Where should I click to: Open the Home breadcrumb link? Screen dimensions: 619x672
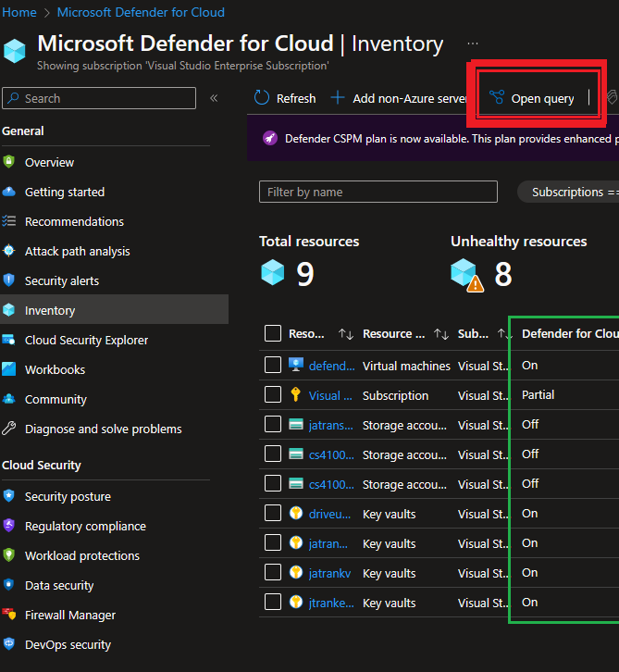click(x=19, y=12)
